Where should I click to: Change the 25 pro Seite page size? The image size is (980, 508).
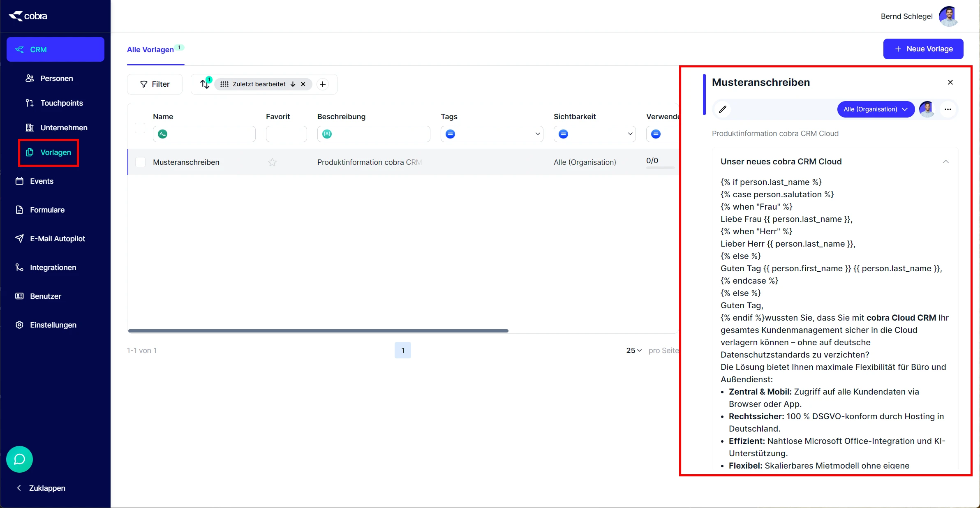pos(633,350)
